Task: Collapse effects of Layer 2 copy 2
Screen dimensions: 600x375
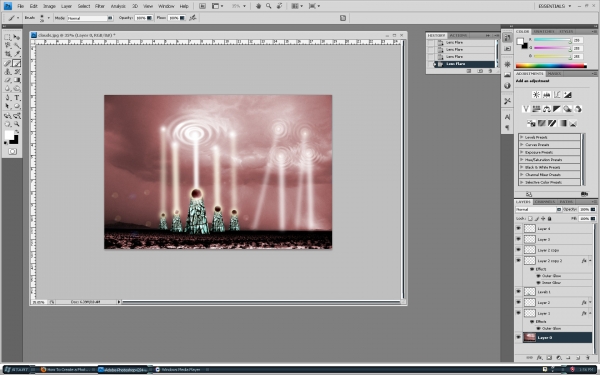Action: (590, 261)
